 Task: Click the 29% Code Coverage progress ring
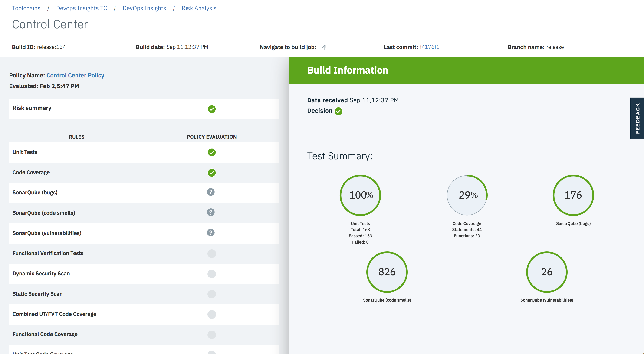(x=467, y=195)
